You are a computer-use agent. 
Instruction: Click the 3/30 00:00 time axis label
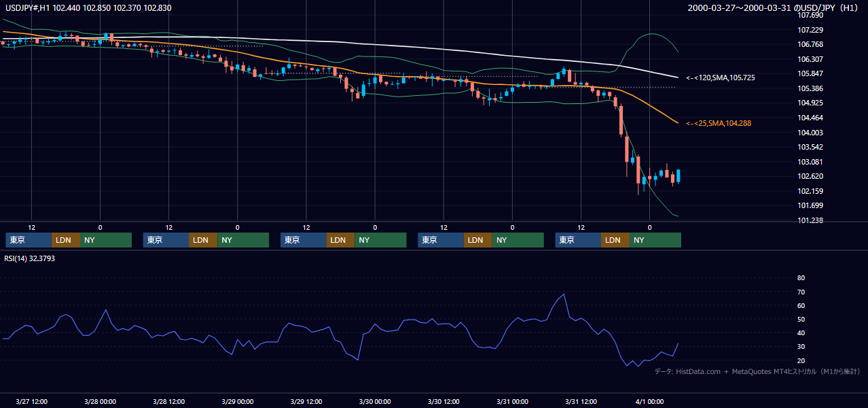[374, 401]
